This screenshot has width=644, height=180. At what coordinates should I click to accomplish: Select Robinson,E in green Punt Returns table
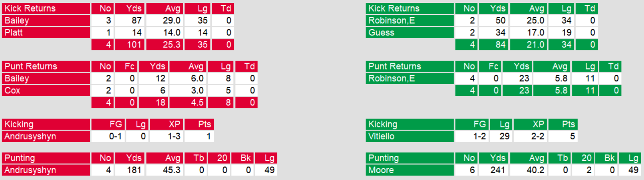click(x=391, y=79)
